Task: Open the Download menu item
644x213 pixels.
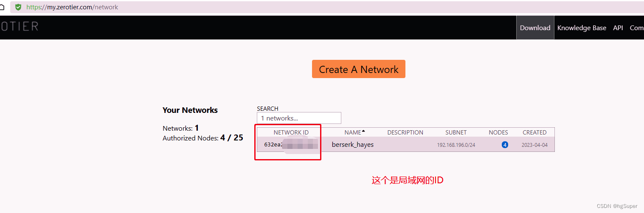Action: tap(535, 28)
